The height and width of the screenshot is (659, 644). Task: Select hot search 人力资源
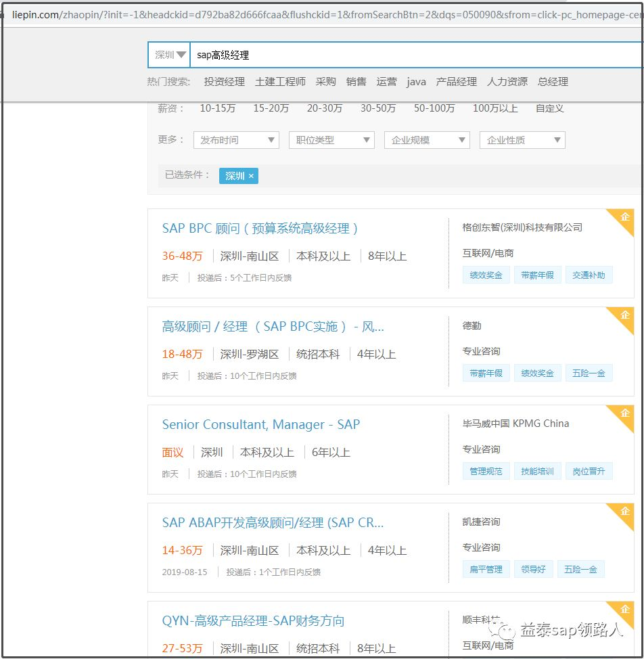point(507,82)
